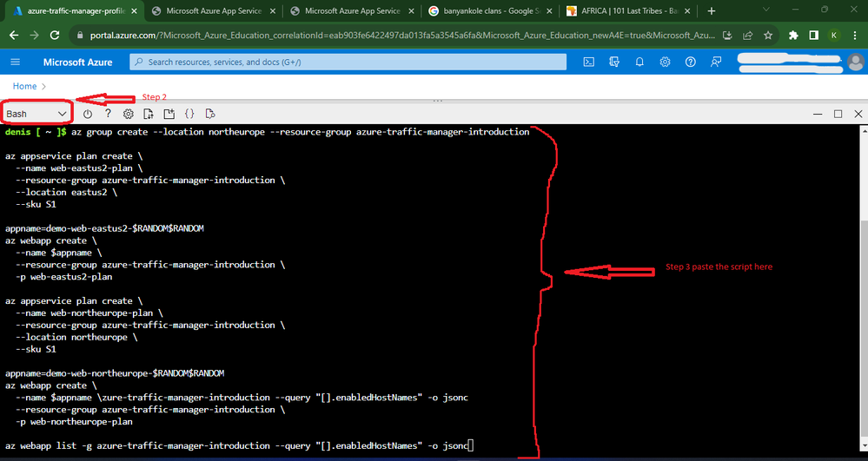
Task: Open the Bash shell type dropdown
Action: coord(36,114)
